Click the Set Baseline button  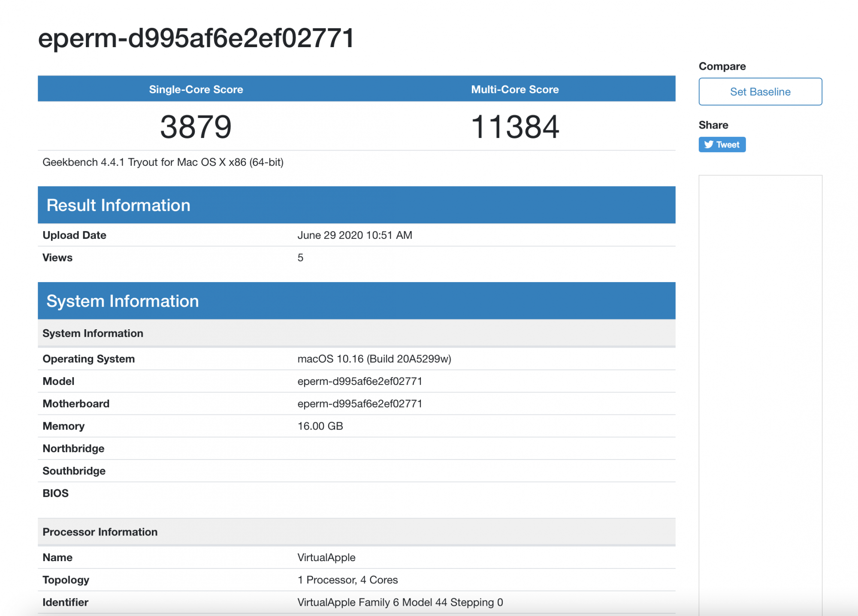click(x=760, y=92)
